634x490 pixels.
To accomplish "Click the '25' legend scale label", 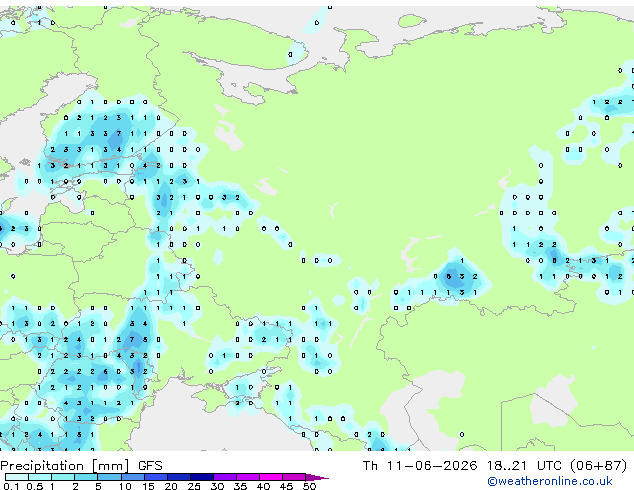I will (194, 486).
